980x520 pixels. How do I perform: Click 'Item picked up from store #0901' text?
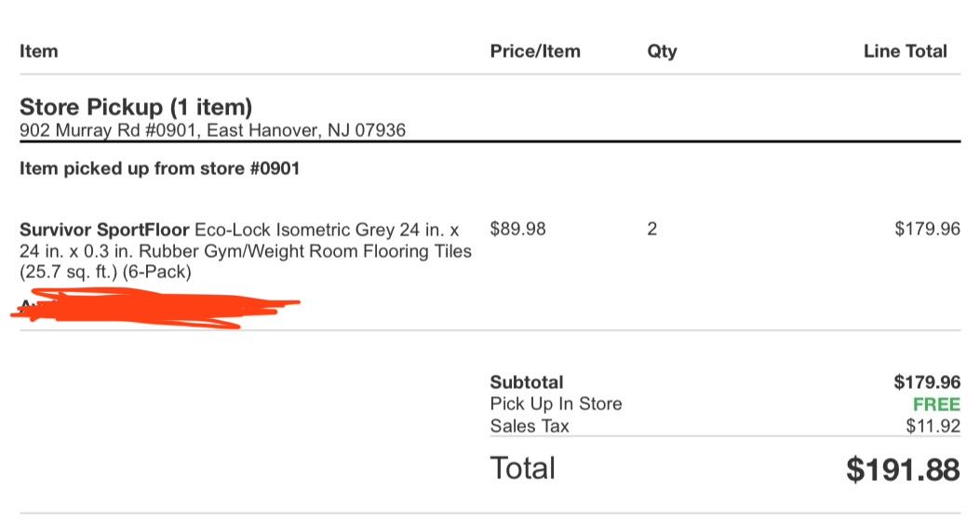tap(159, 169)
